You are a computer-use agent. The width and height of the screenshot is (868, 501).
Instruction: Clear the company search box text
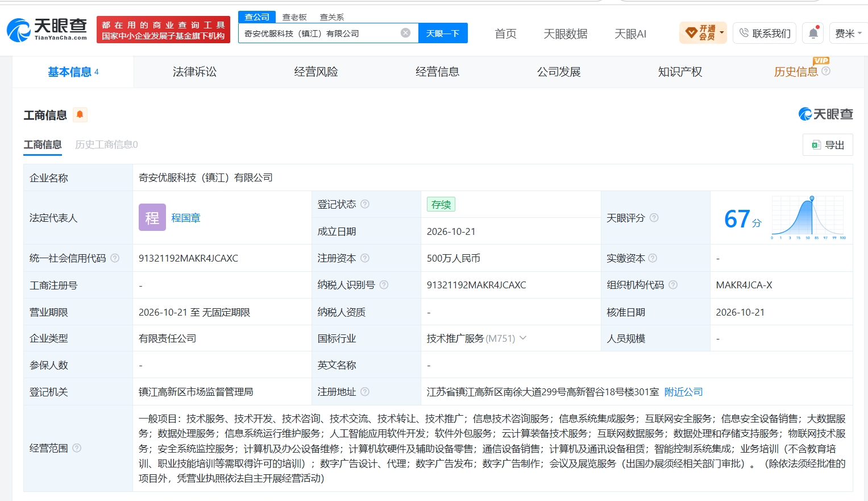(405, 33)
